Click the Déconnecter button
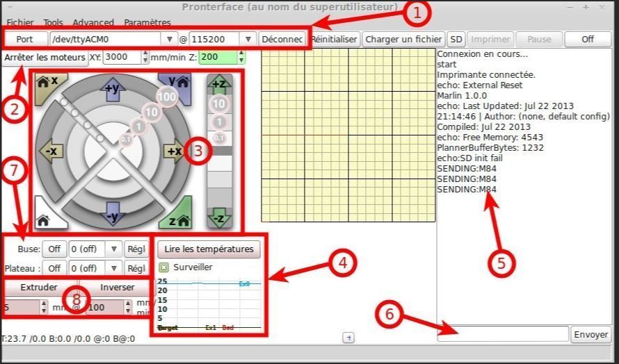The image size is (619, 364). (x=282, y=40)
